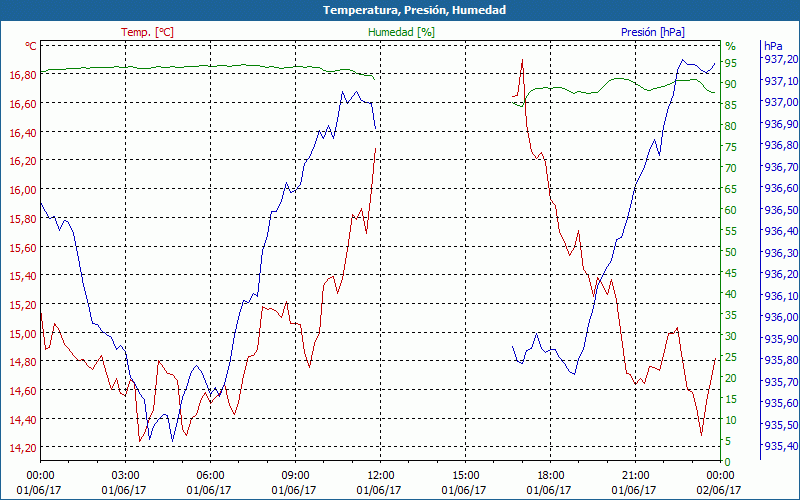Click the 935,60 pressure axis value
This screenshot has width=800, height=500.
pyautogui.click(x=781, y=403)
